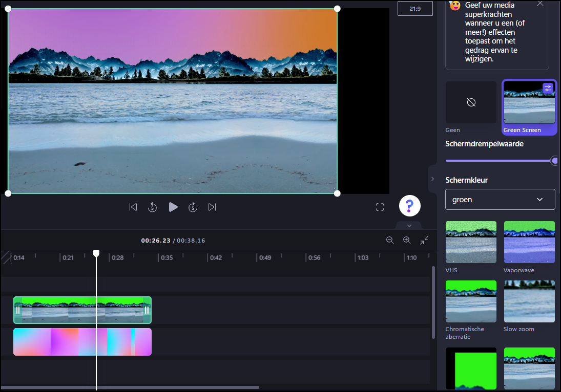Click the 0:49 mark on the ruler
Screen dimensions: 561x392
point(265,257)
